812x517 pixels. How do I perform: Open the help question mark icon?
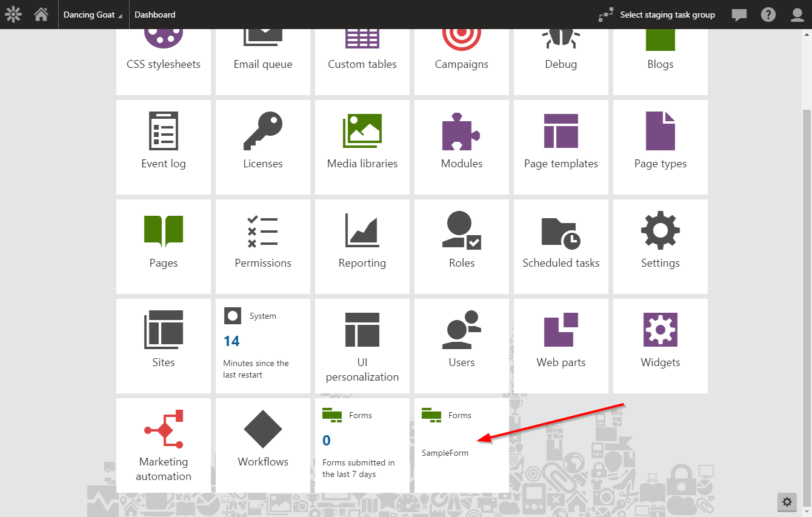pyautogui.click(x=768, y=15)
